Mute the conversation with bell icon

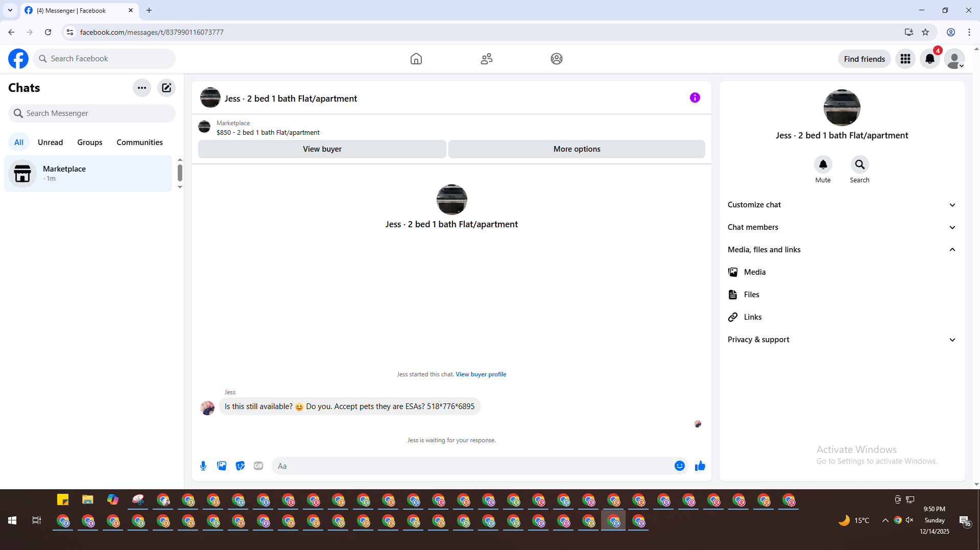coord(823,164)
